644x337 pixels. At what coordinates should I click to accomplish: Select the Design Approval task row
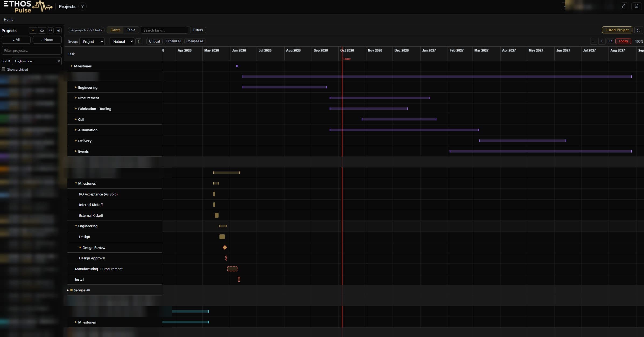114,258
